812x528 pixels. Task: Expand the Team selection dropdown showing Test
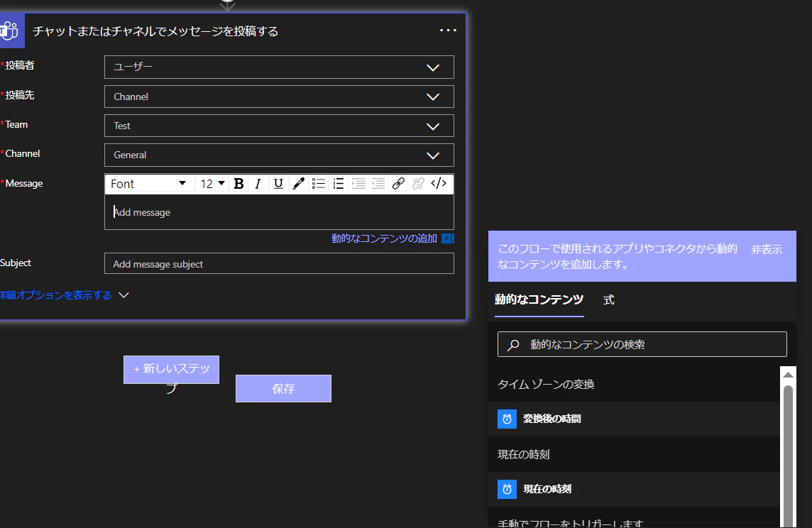pos(432,126)
